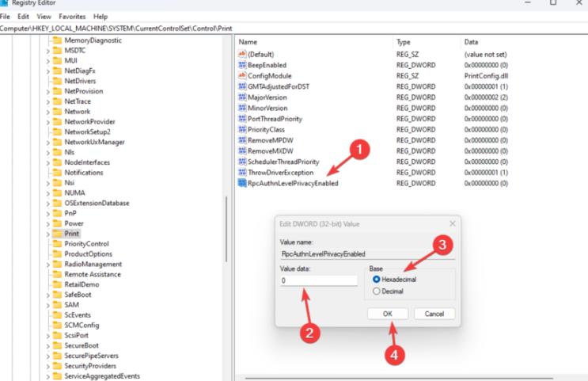Click the PortThreadPriority value icon
Viewport: 588px width, 381px height.
(242, 119)
